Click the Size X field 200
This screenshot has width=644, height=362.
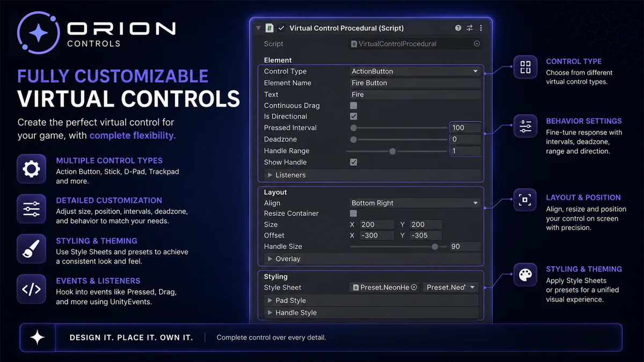[376, 225]
